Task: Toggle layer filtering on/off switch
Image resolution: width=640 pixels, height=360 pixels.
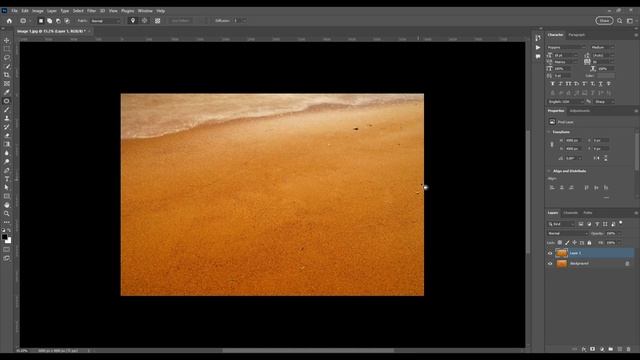Action: coord(621,223)
